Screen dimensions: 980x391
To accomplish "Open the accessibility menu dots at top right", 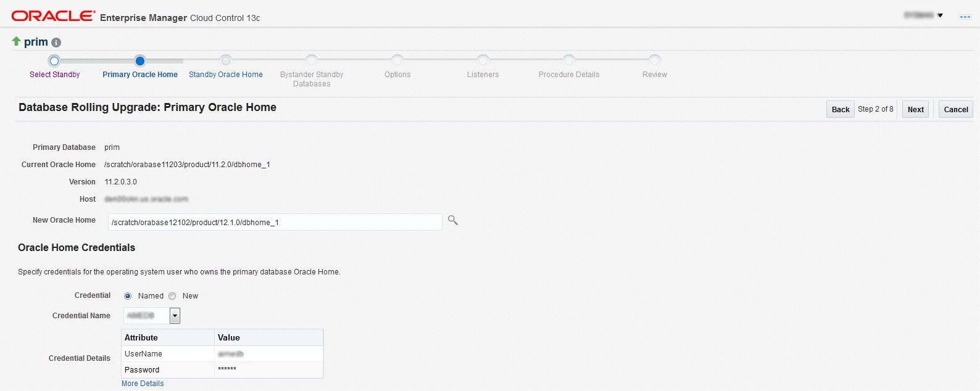I will click(965, 17).
